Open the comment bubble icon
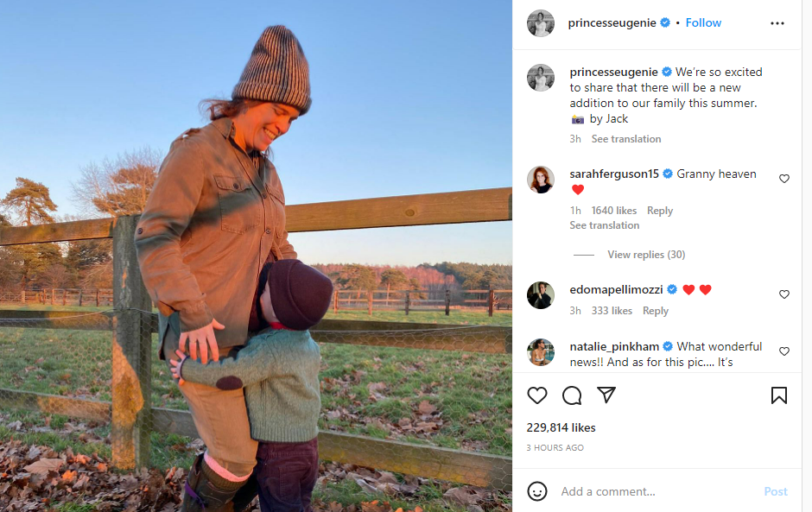 click(x=572, y=395)
